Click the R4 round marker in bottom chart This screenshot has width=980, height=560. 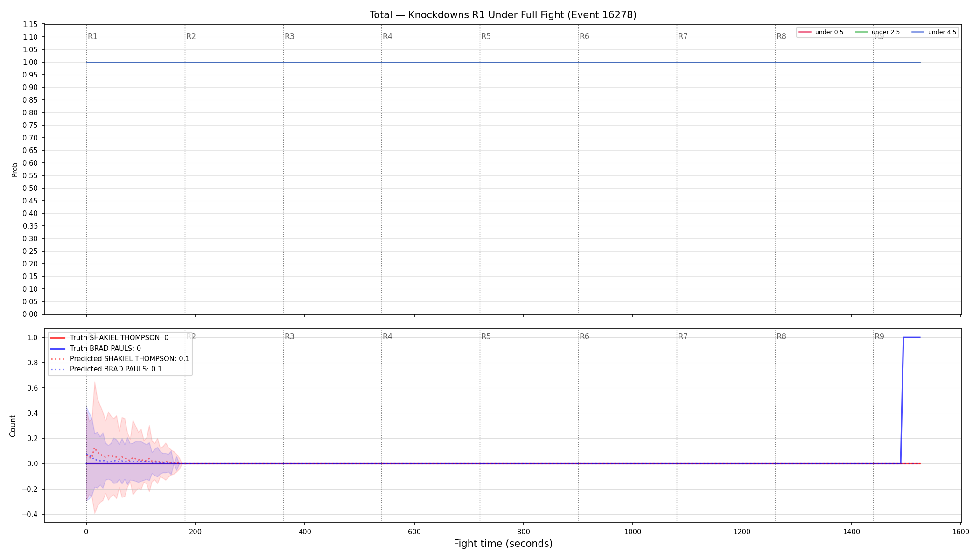pos(387,336)
